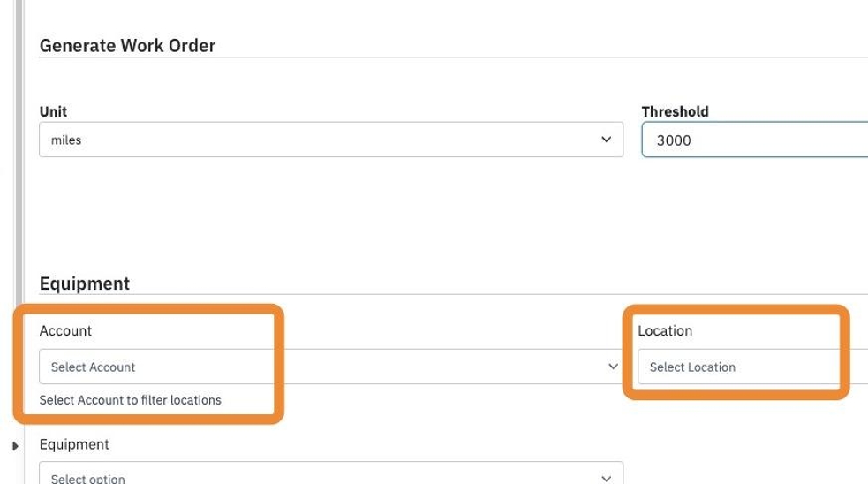Click the Unit field label

[53, 111]
